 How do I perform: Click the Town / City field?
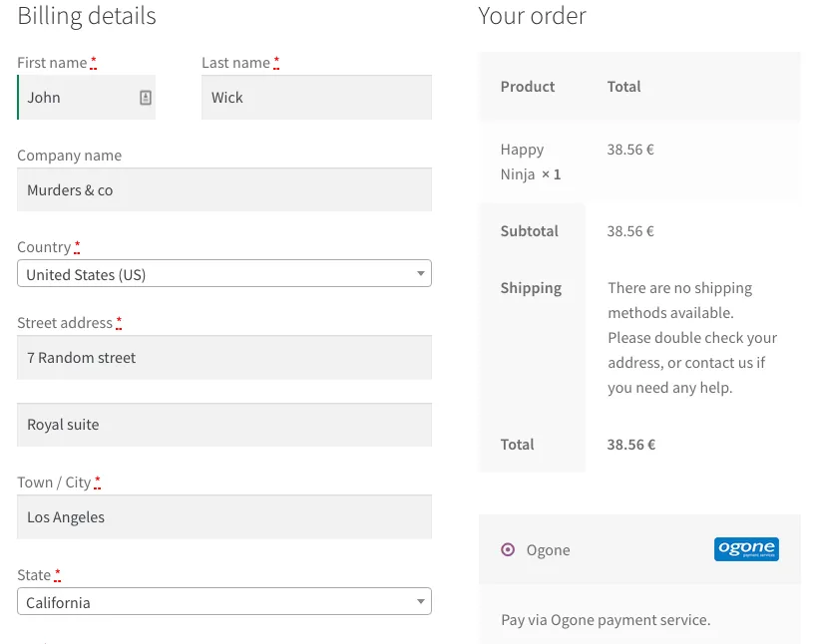click(224, 517)
